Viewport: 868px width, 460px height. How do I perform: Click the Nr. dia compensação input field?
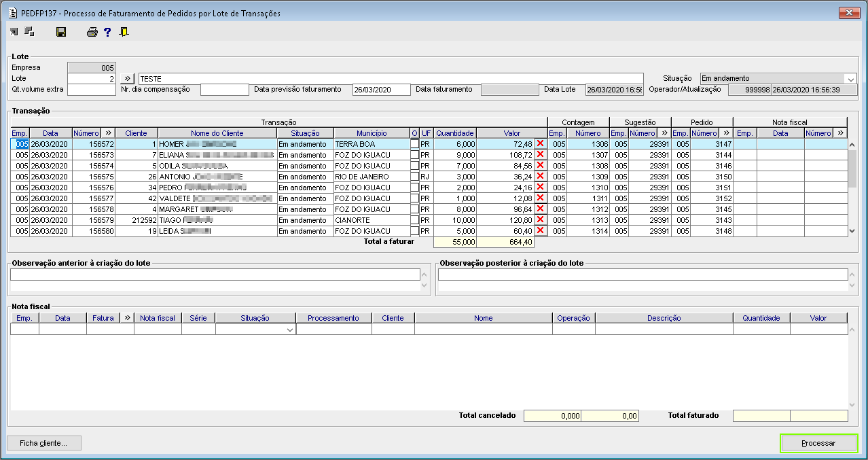tap(225, 90)
